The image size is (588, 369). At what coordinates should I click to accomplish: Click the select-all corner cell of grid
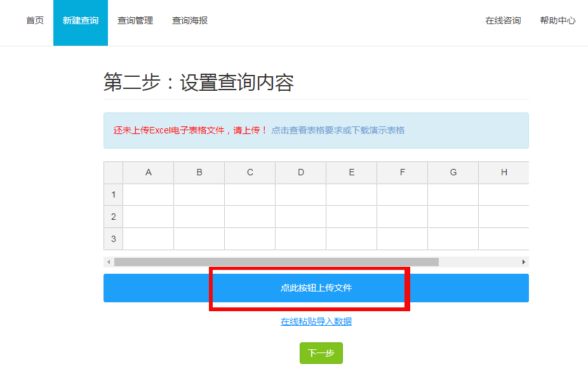(113, 173)
